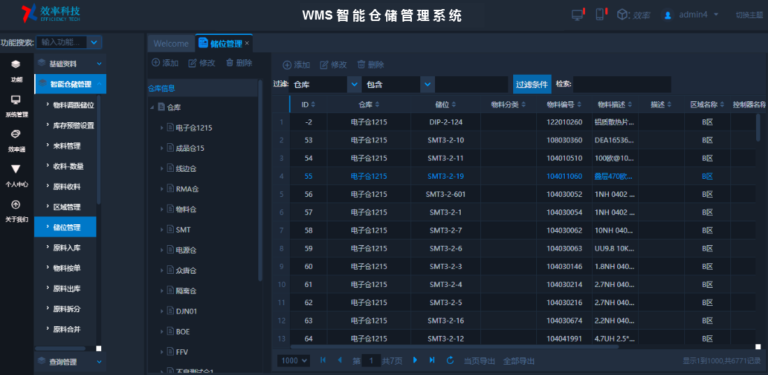Sort the table by the 储位 column
The width and height of the screenshot is (768, 375).
coord(454,104)
